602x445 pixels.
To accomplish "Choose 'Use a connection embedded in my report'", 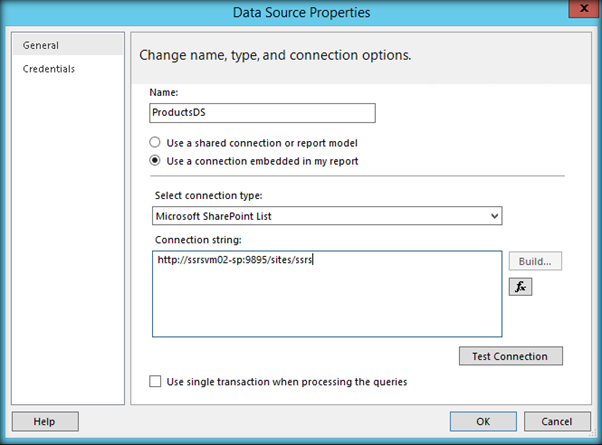I will pos(155,160).
